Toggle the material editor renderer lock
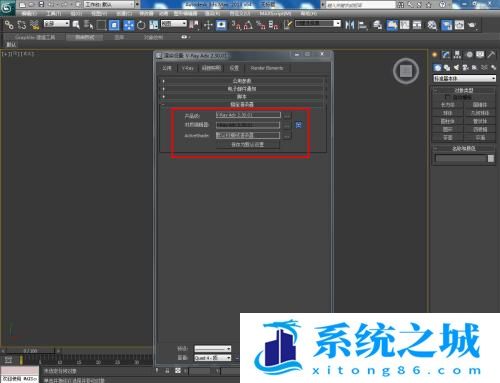The height and width of the screenshot is (383, 500). click(x=298, y=125)
